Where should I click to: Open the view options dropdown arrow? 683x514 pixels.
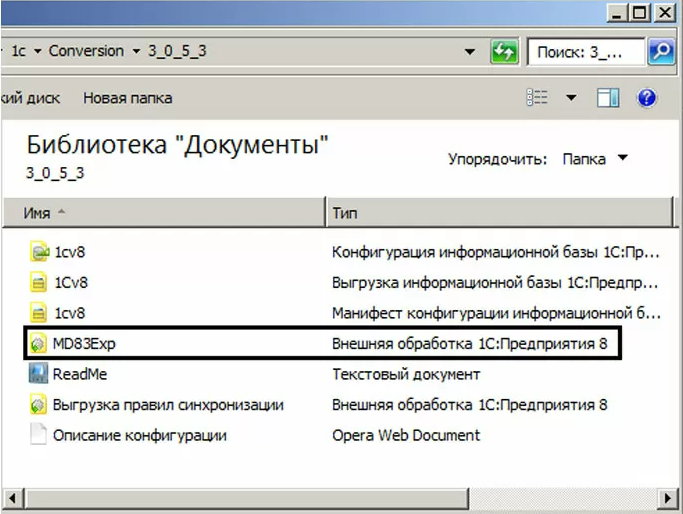pyautogui.click(x=572, y=98)
